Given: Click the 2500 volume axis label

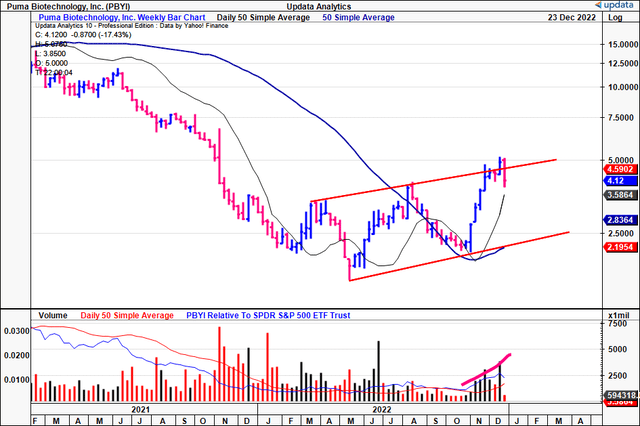Looking at the screenshot, I should tap(617, 375).
